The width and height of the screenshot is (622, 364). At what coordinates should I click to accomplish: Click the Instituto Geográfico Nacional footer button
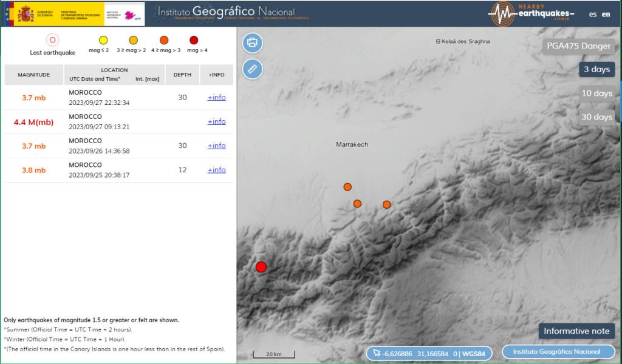click(558, 352)
